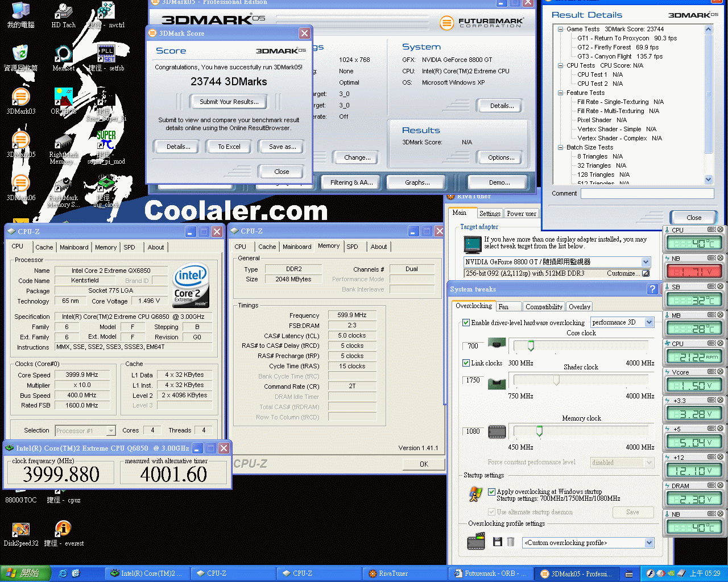
Task: Select the GT1 - Return To Proxycon result row
Action: pyautogui.click(x=627, y=38)
